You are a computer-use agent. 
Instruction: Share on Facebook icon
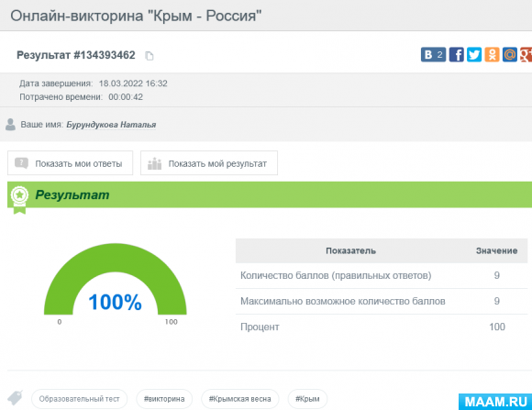(457, 55)
